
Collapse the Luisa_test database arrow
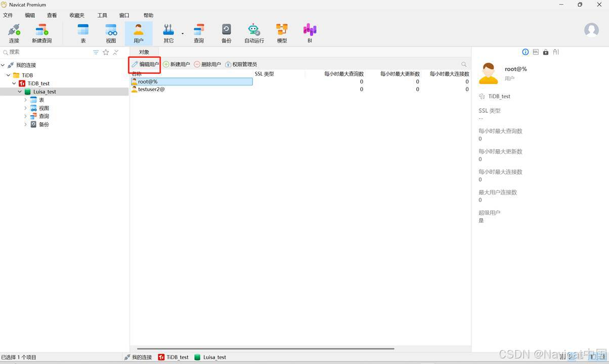click(x=20, y=92)
